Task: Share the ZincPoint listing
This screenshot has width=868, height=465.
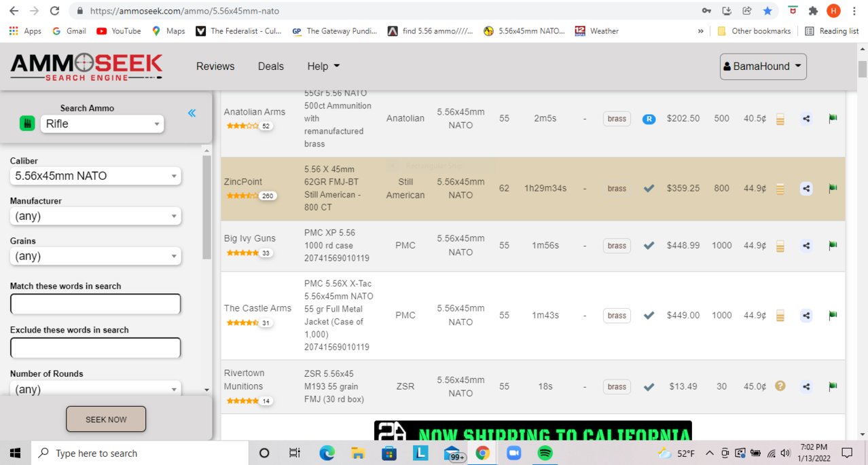Action: click(x=806, y=189)
